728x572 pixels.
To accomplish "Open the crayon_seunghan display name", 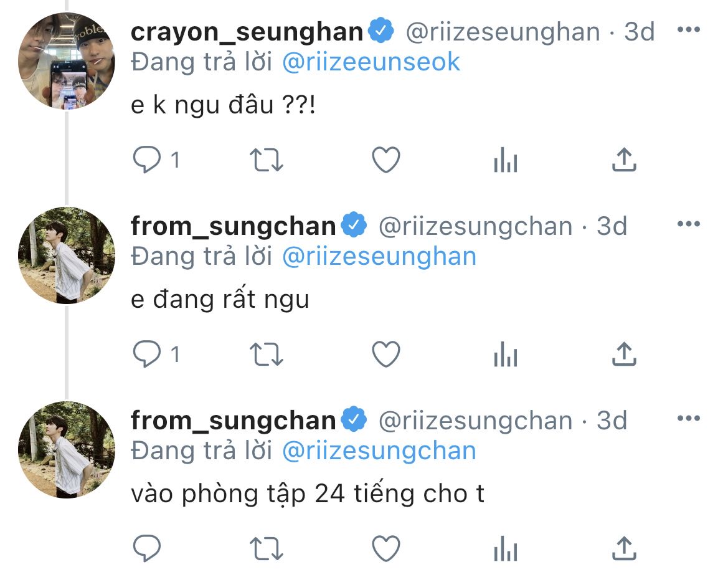I will click(x=247, y=32).
